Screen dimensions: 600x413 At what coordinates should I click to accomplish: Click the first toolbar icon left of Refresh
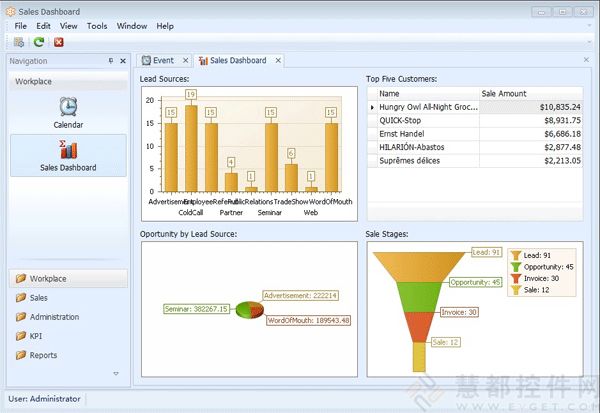point(19,42)
